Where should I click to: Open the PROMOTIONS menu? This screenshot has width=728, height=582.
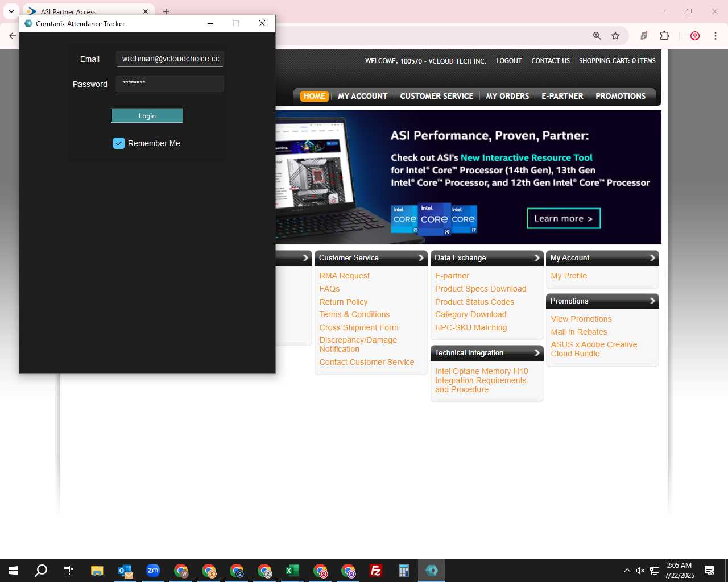(621, 96)
